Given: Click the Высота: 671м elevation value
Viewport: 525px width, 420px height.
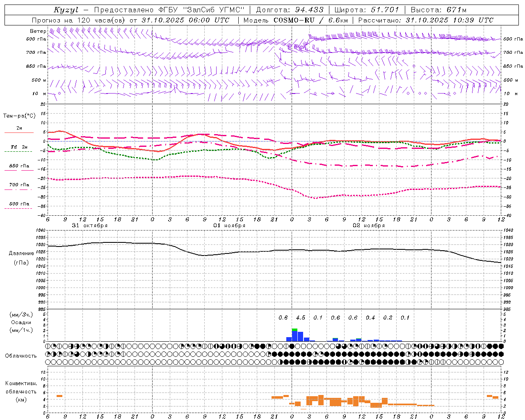Looking at the screenshot, I should pyautogui.click(x=438, y=10).
